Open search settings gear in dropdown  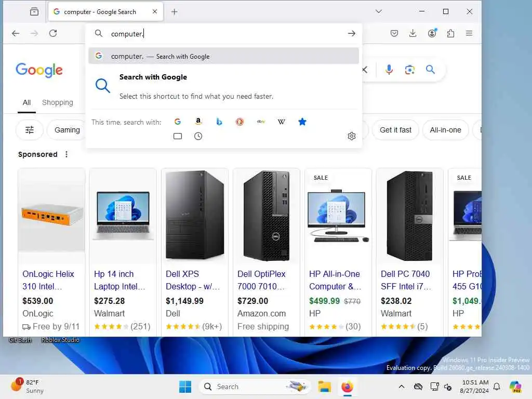pyautogui.click(x=352, y=136)
